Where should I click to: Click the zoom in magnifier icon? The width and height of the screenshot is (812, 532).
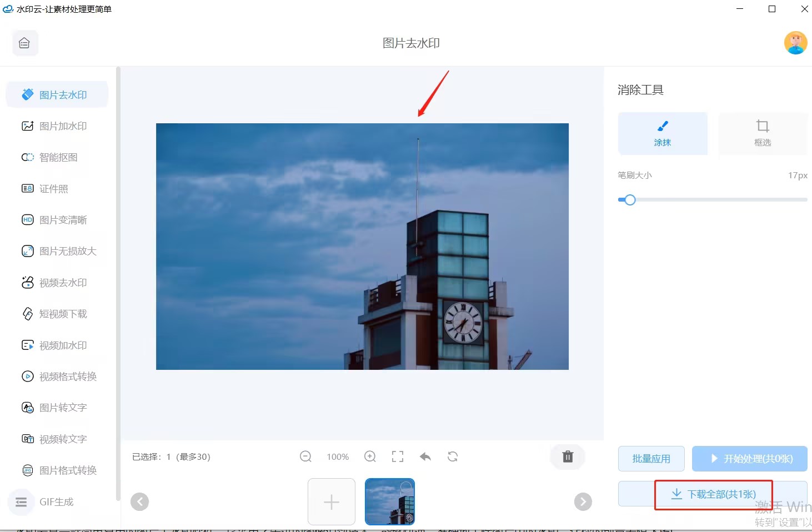(x=370, y=456)
